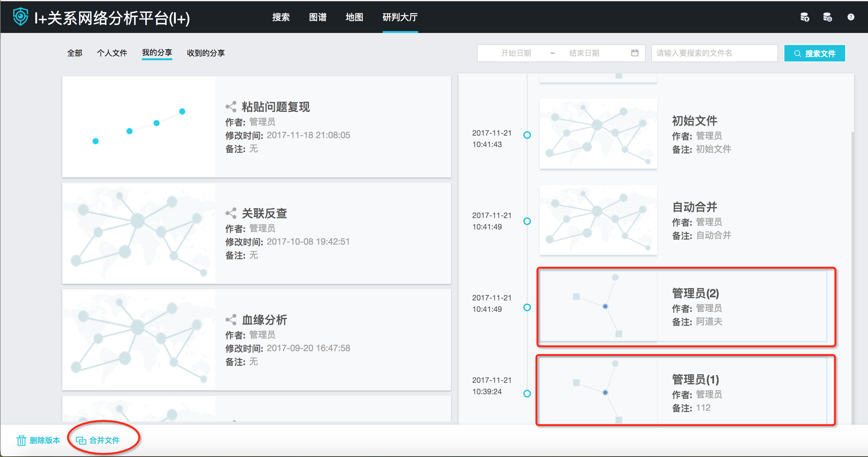This screenshot has height=457, width=868.
Task: Click timestamp 2017-11-18 21:08:05
Action: click(308, 135)
